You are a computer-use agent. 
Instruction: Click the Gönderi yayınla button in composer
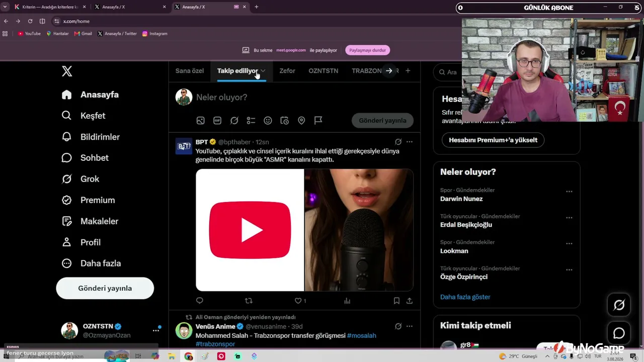(x=383, y=121)
